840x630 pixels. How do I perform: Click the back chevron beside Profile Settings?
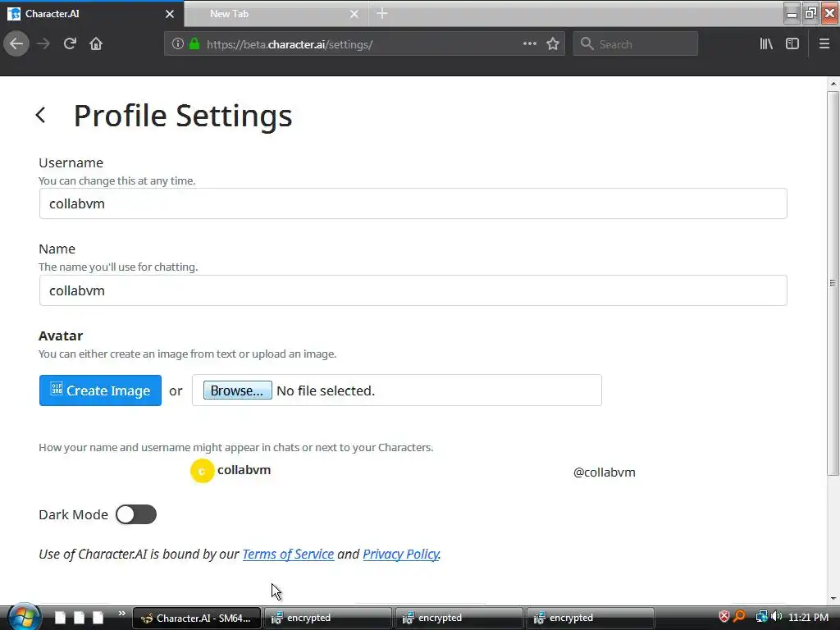tap(40, 115)
